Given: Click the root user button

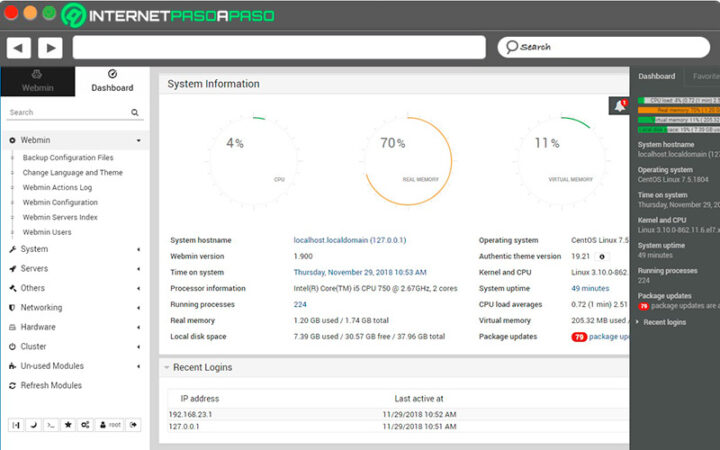Looking at the screenshot, I should [110, 425].
